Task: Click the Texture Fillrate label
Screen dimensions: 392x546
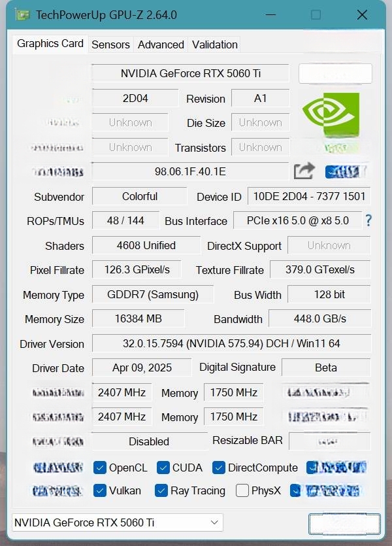Action: [229, 270]
